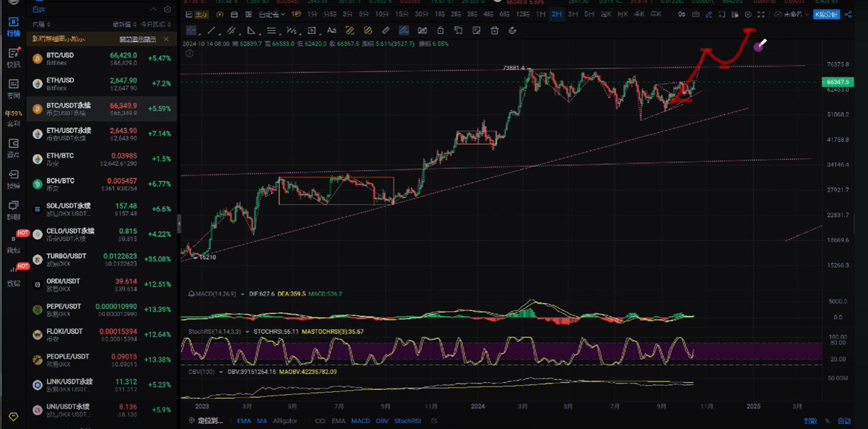Open the StochRSI(14,14,3,3) dropdown arrow
Viewport: 868px width, 429px height.
tap(247, 332)
